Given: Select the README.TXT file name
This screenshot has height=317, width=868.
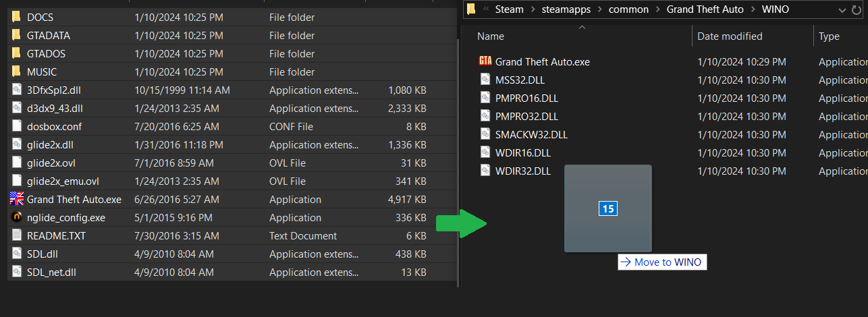Looking at the screenshot, I should (56, 235).
